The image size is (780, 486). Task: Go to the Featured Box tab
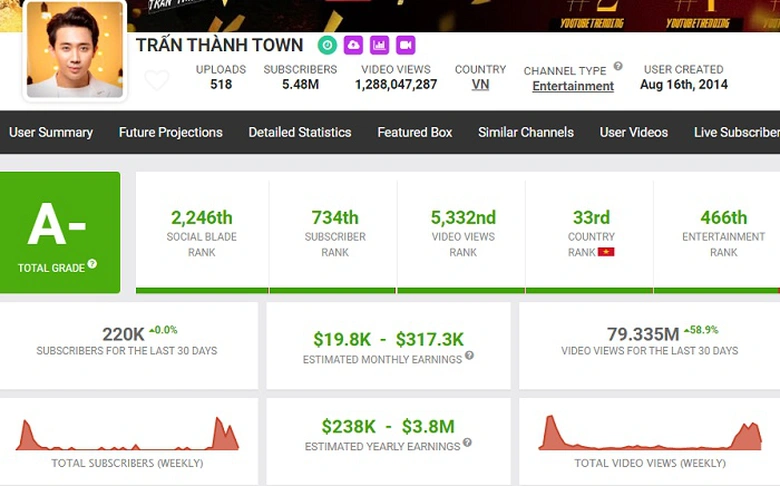415,132
